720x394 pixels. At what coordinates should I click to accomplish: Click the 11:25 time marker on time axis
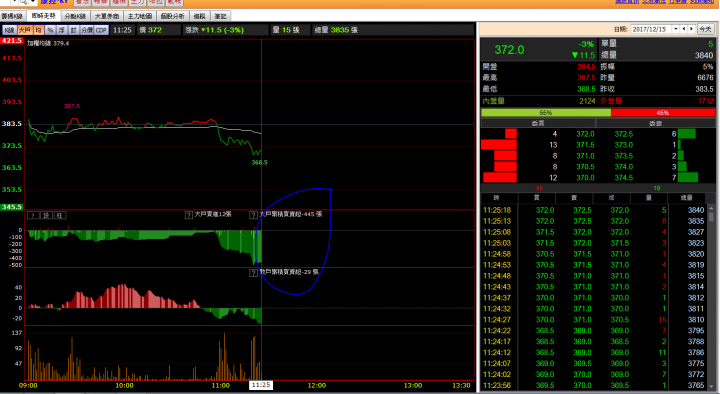coord(261,385)
